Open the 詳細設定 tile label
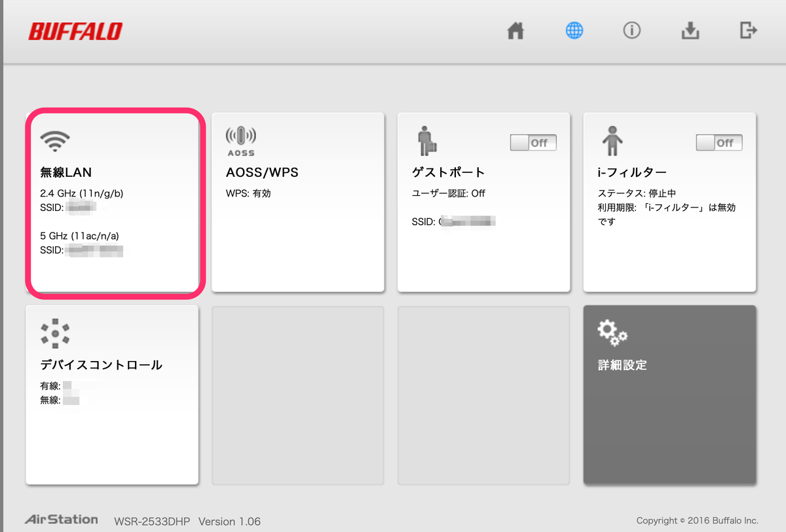 tap(622, 365)
